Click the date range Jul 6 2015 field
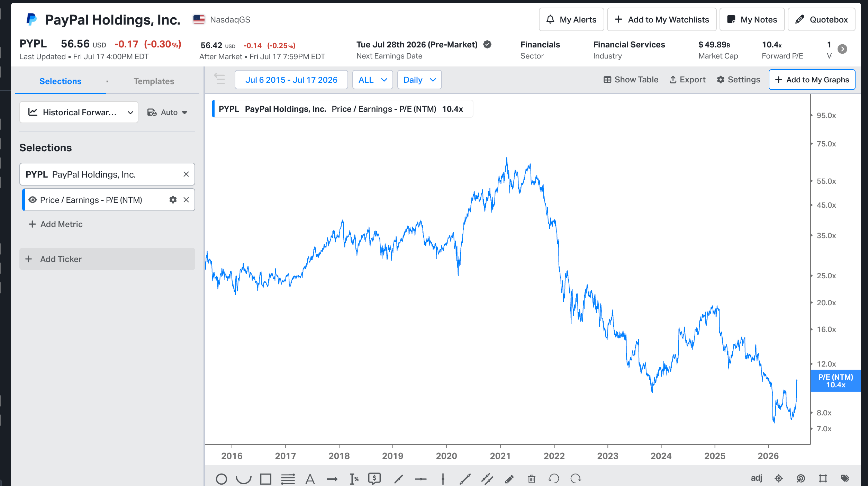The image size is (868, 486). pyautogui.click(x=291, y=80)
